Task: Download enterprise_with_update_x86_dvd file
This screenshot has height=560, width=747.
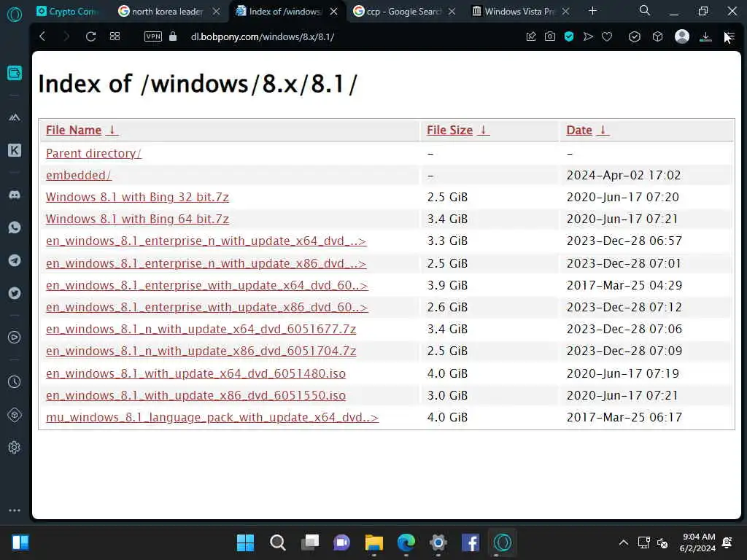Action: pos(206,307)
